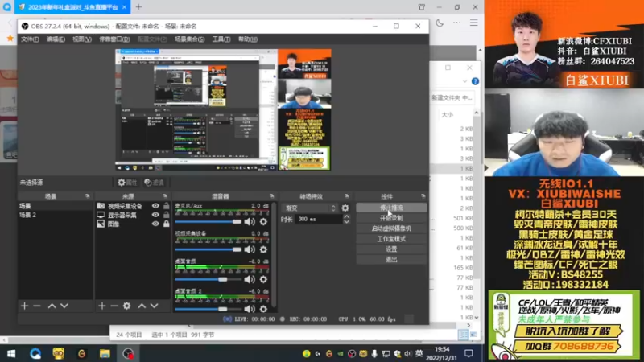Image resolution: width=644 pixels, height=362 pixels.
Task: Open mixer settings gear for 麦克风/Aux
Action: click(263, 222)
